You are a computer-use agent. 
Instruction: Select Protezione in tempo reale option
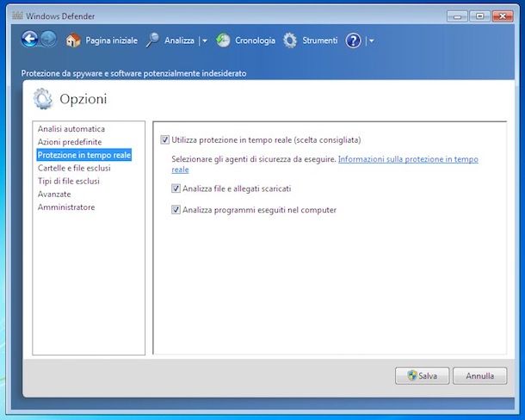click(x=84, y=155)
